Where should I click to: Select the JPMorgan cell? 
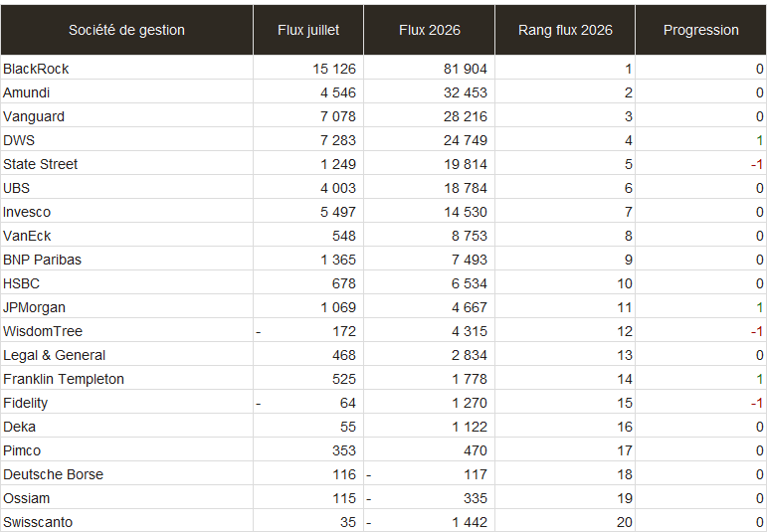coord(127,307)
